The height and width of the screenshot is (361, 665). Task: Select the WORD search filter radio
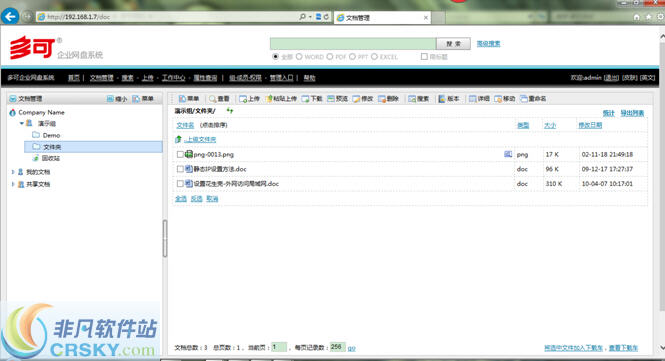point(299,56)
